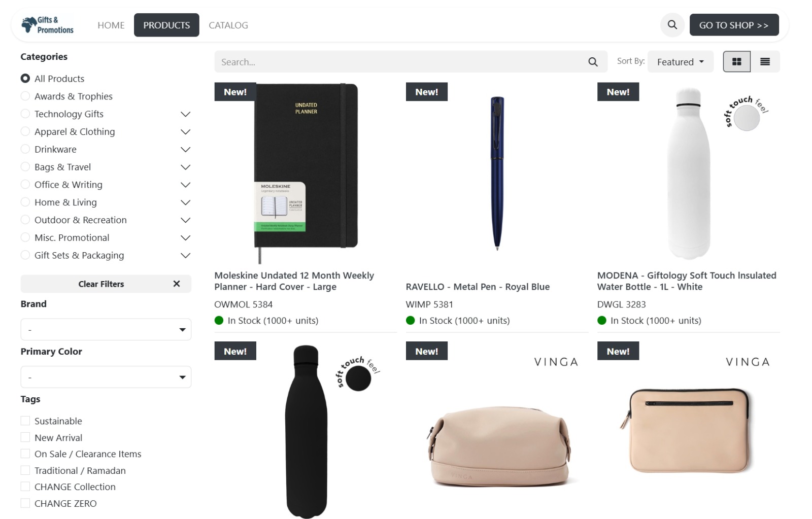Go to the HOME tab
The image size is (812, 519).
[111, 25]
